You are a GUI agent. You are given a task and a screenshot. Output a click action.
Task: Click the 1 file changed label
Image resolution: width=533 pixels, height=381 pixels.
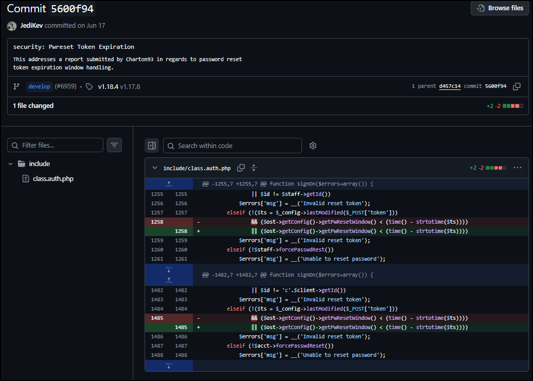pos(33,106)
